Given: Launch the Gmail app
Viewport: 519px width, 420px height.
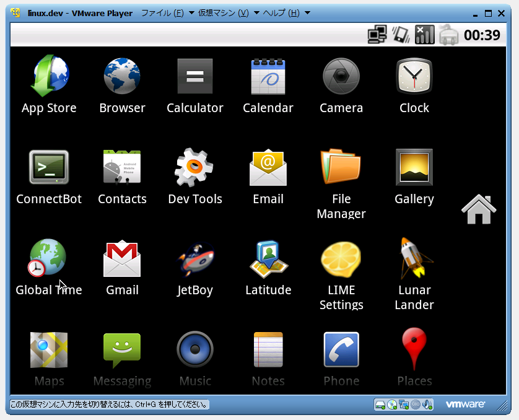Looking at the screenshot, I should click(x=122, y=258).
